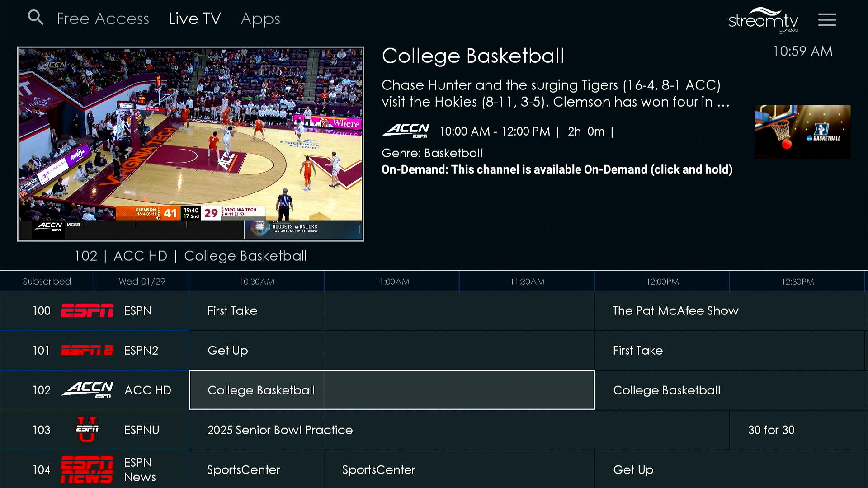This screenshot has width=868, height=488.
Task: Click the ACC HD name in guide row
Action: pos(148,390)
